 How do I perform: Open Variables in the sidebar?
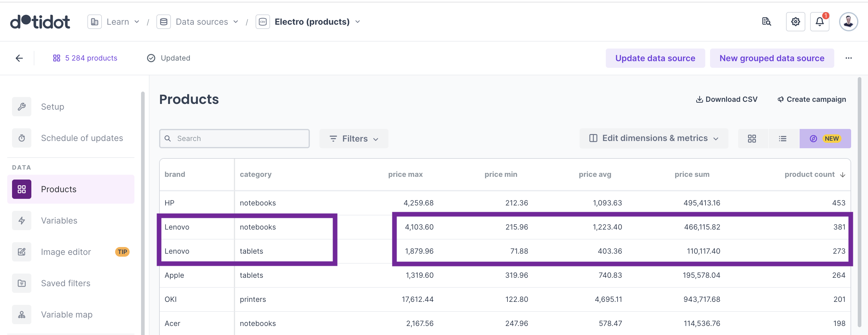pos(59,221)
